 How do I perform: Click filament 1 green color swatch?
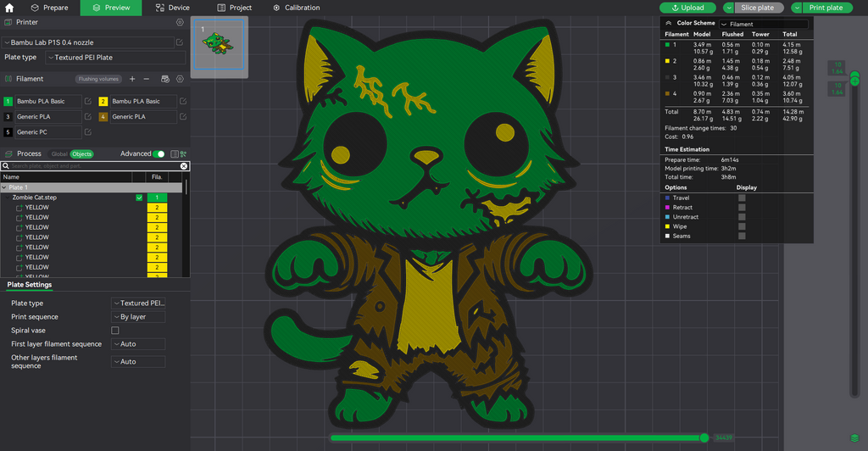[x=8, y=101]
